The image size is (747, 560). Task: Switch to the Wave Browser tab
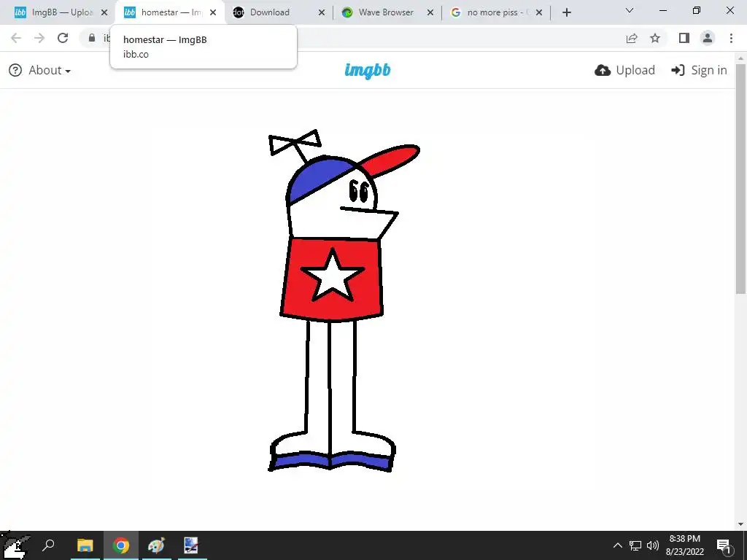[x=386, y=12]
